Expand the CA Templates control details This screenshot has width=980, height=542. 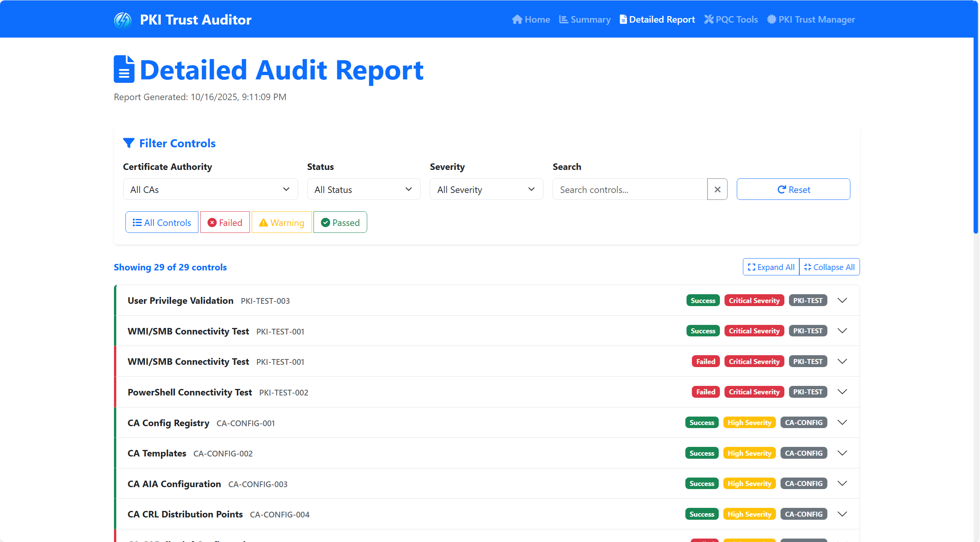(x=843, y=453)
